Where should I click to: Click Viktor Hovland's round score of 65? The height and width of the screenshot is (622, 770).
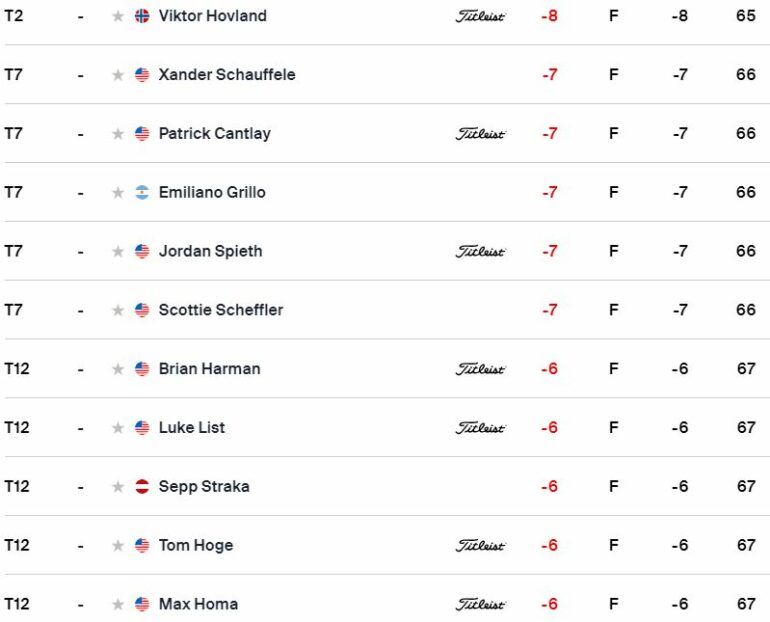[745, 16]
